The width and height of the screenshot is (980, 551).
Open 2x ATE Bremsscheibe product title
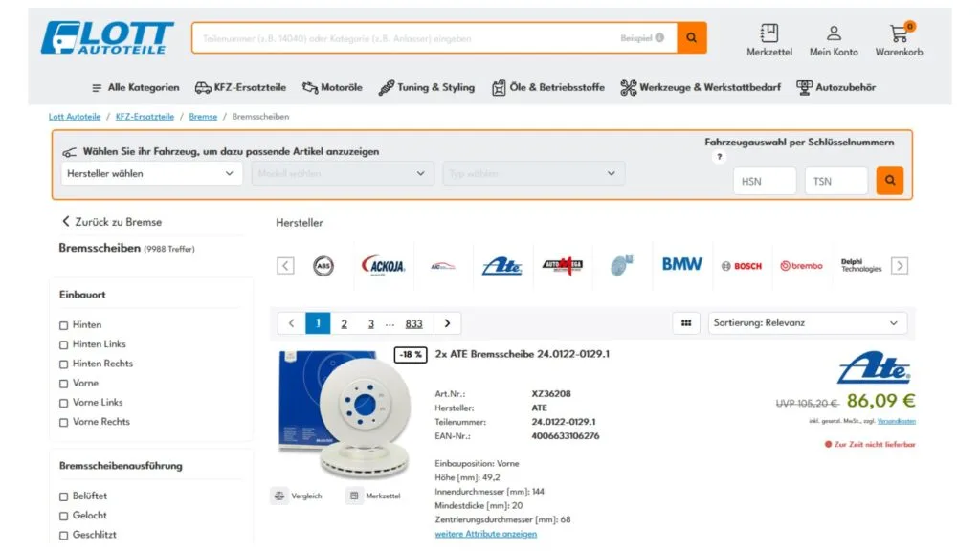[523, 354]
